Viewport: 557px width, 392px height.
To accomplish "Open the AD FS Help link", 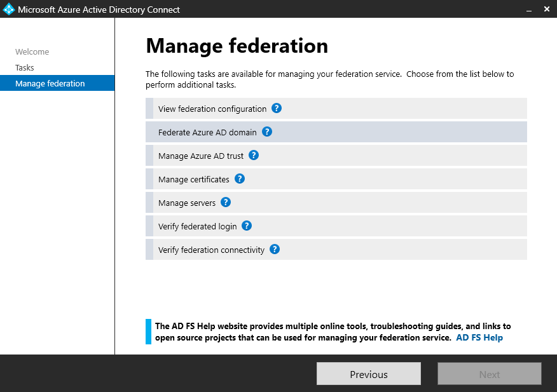I will (x=479, y=337).
